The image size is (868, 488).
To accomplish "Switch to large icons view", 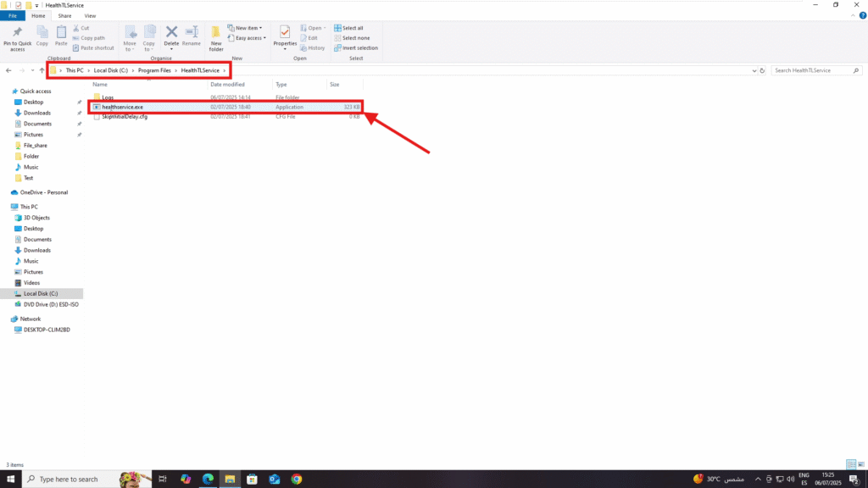I will (861, 465).
